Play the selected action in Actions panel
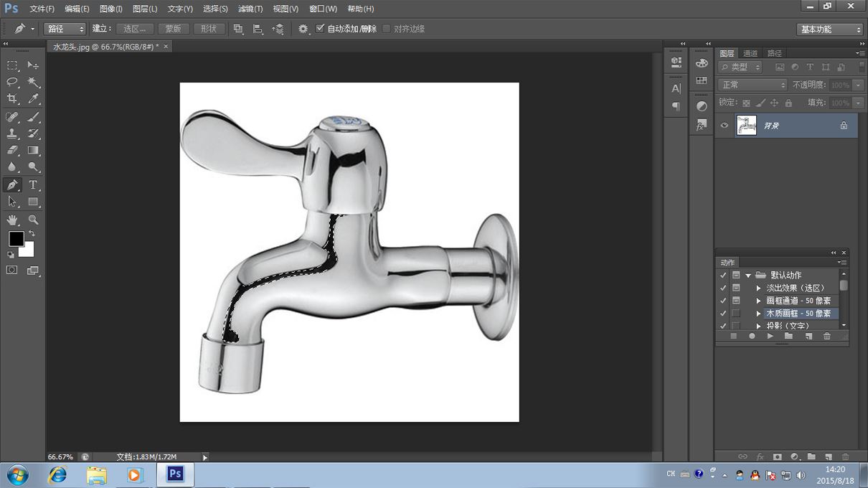The height and width of the screenshot is (488, 868). pyautogui.click(x=770, y=336)
